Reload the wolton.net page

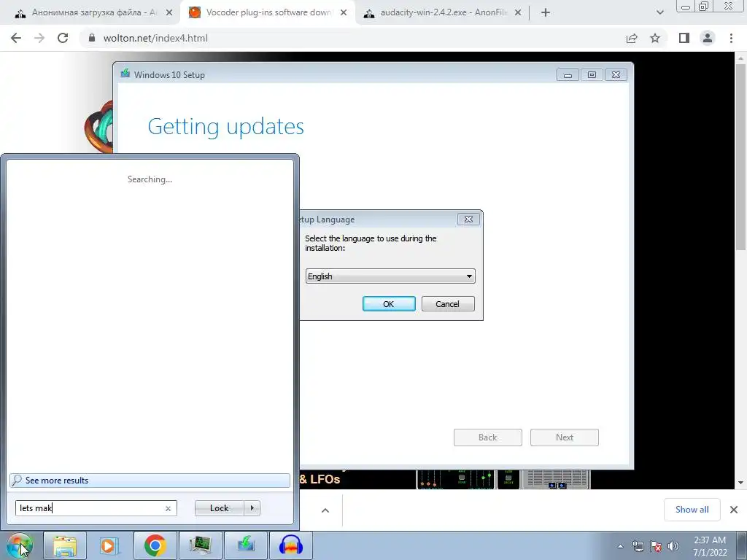point(63,38)
